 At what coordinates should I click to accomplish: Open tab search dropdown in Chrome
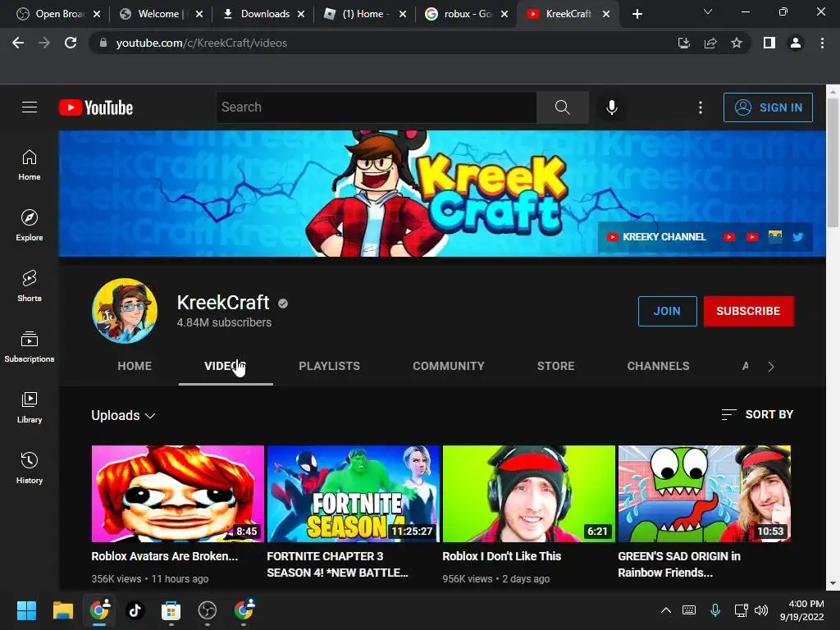708,11
